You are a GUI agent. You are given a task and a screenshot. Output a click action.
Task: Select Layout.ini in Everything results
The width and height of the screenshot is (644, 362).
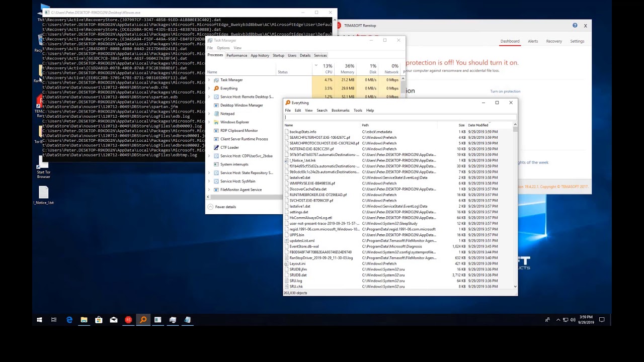[x=297, y=263]
